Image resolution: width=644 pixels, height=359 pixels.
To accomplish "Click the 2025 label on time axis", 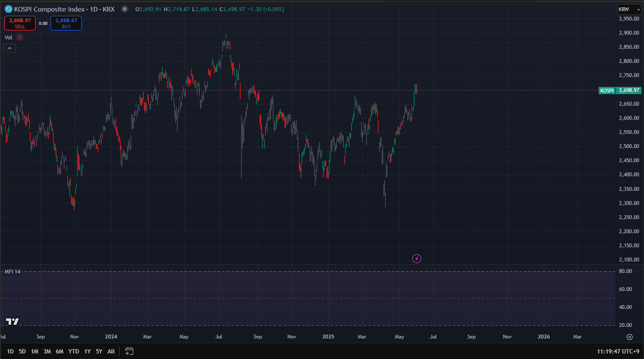I will pyautogui.click(x=329, y=337).
